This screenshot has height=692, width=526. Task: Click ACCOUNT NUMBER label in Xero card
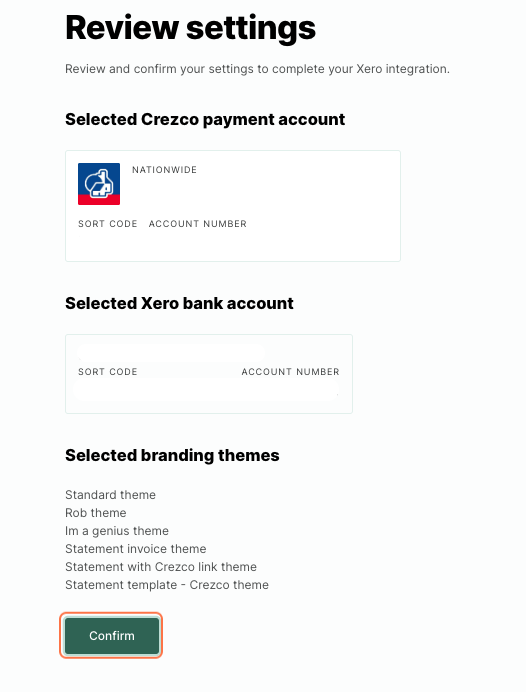coord(290,372)
